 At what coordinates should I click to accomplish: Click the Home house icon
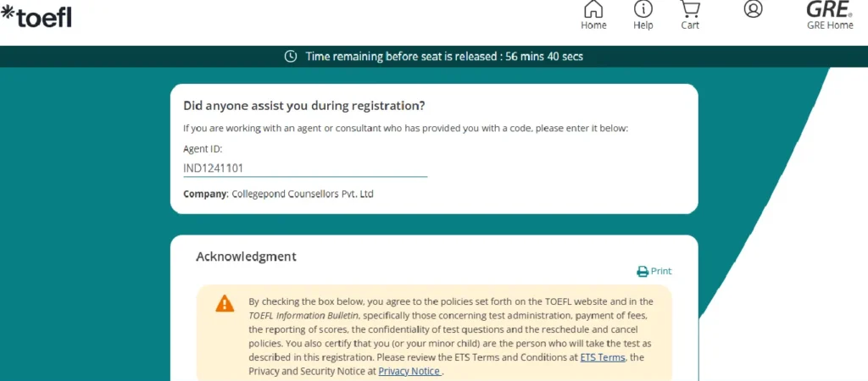click(x=593, y=9)
